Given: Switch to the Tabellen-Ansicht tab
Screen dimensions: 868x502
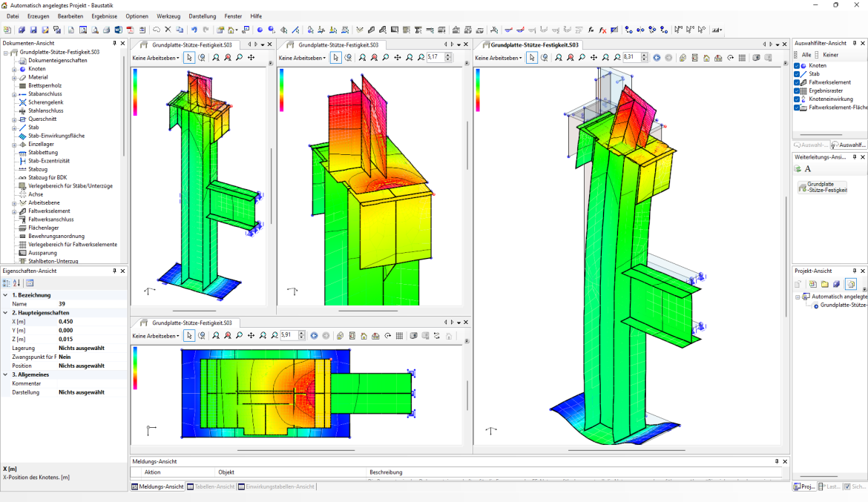Looking at the screenshot, I should [x=211, y=487].
